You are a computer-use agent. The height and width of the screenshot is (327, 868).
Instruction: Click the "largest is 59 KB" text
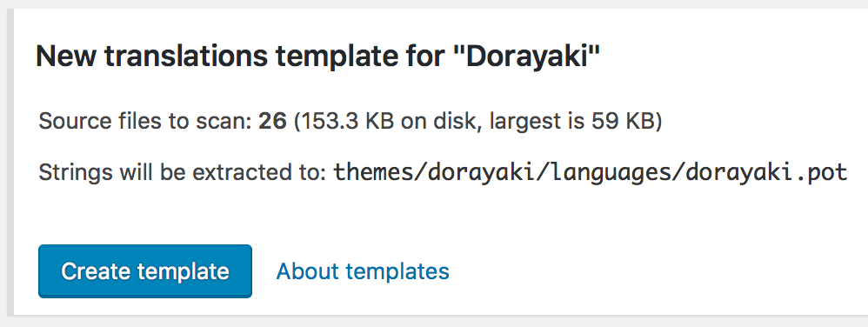tap(571, 121)
